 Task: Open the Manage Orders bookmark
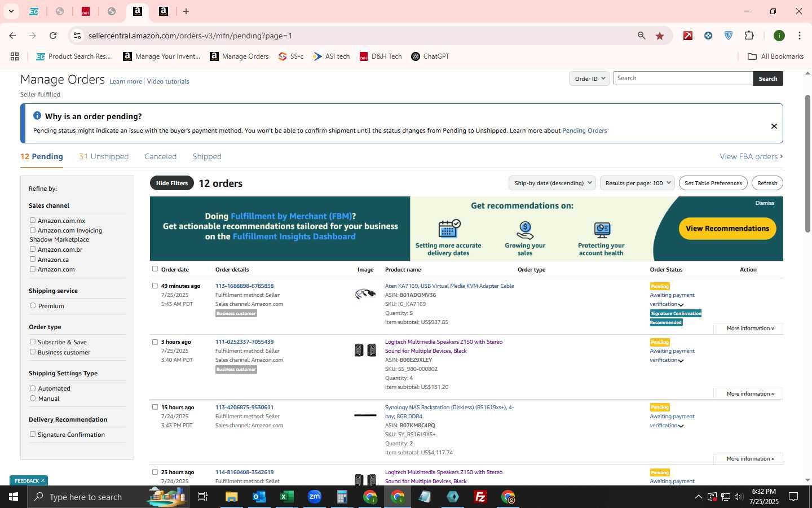click(240, 56)
